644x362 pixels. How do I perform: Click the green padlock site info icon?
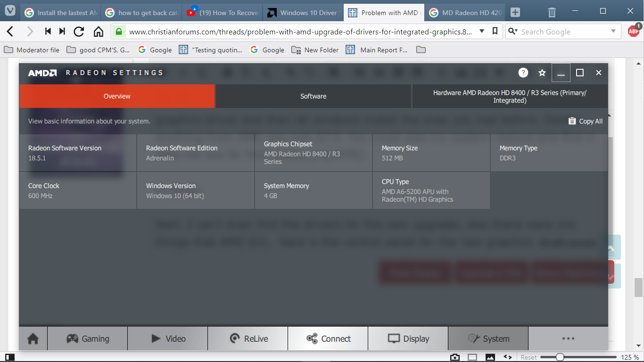[x=118, y=32]
